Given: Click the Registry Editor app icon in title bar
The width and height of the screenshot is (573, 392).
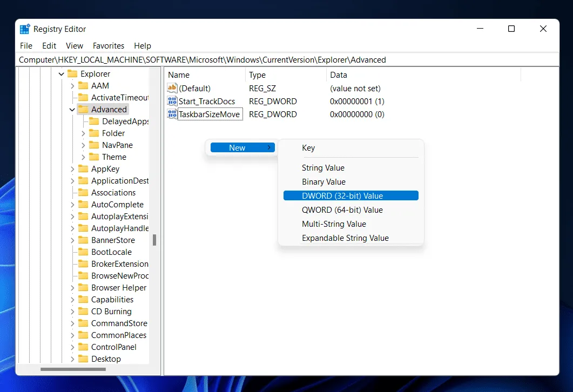Looking at the screenshot, I should (x=25, y=29).
